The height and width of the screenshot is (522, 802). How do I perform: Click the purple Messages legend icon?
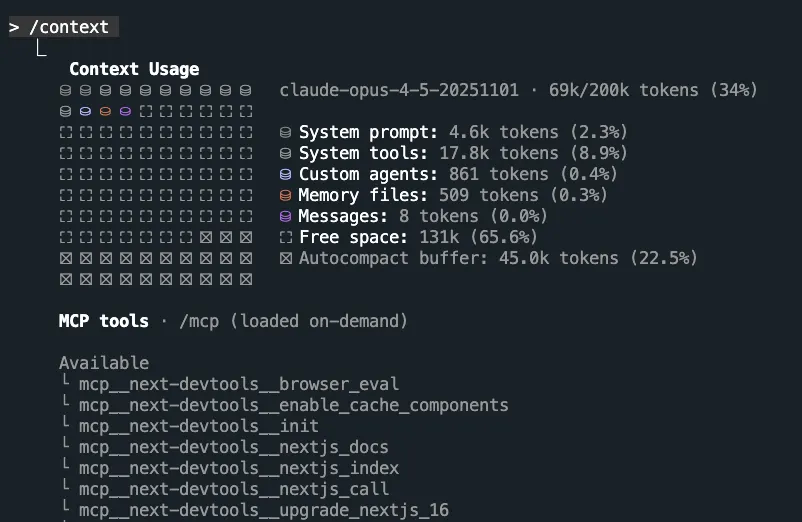click(x=285, y=216)
